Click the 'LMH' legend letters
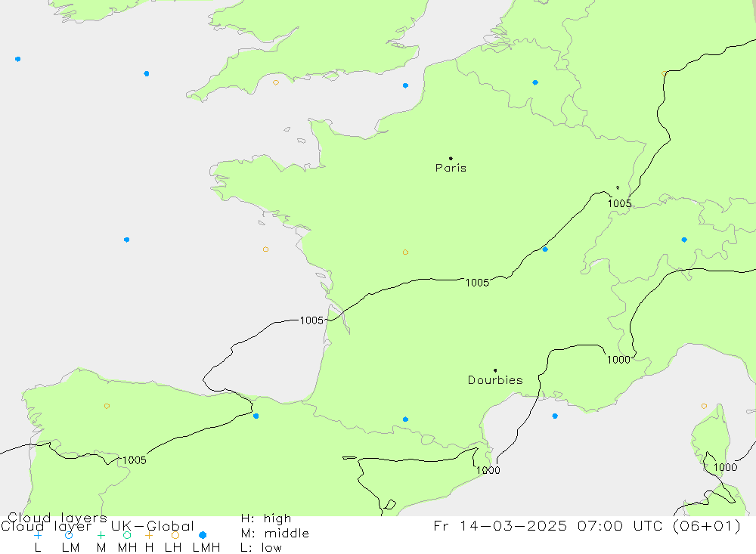756x554 pixels. point(206,548)
